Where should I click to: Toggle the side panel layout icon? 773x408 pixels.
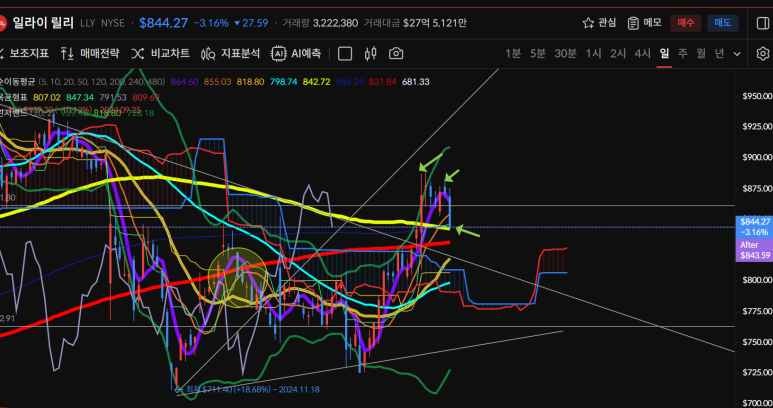click(x=763, y=23)
